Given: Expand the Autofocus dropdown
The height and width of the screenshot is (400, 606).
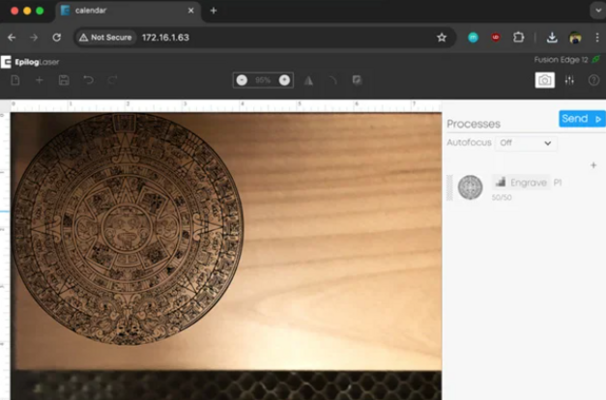Looking at the screenshot, I should 526,143.
